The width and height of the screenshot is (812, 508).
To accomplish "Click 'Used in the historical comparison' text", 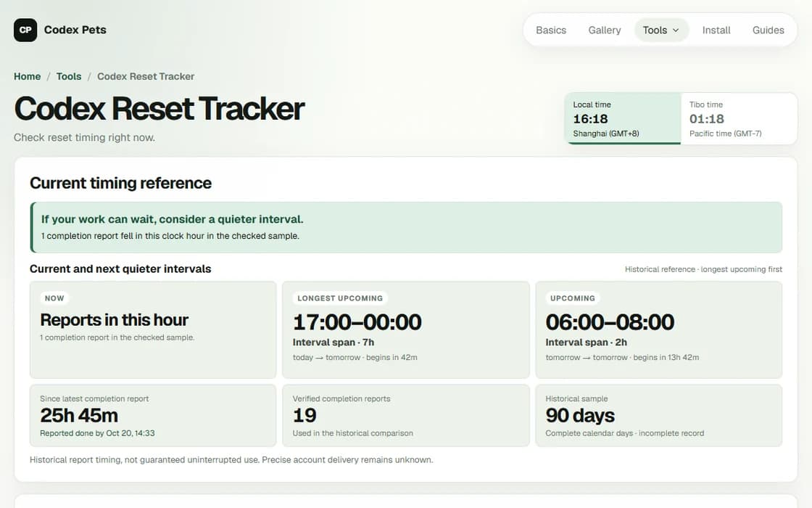I will pyautogui.click(x=352, y=433).
